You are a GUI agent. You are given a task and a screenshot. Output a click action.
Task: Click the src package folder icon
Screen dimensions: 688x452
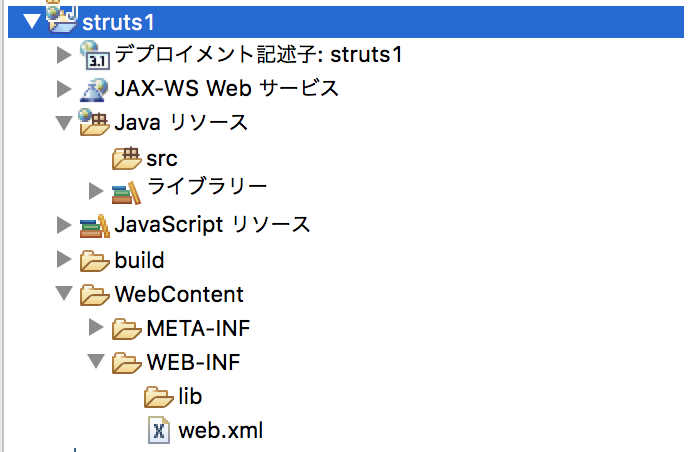click(128, 158)
